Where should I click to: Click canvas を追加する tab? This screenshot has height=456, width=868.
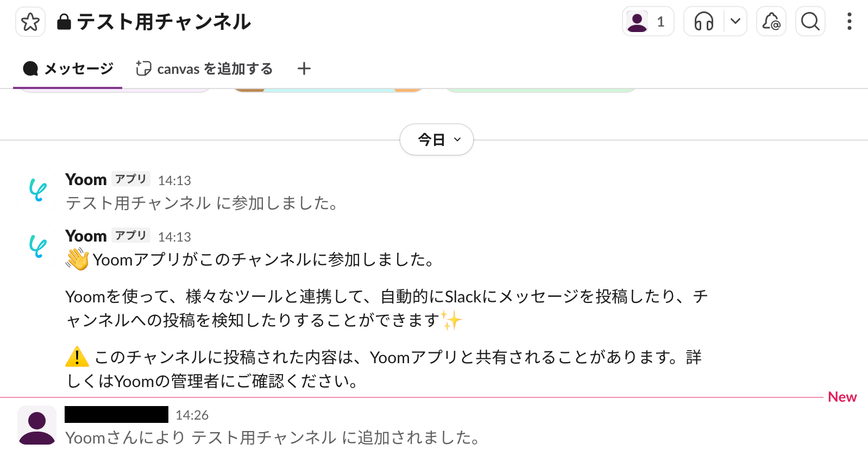tap(204, 69)
